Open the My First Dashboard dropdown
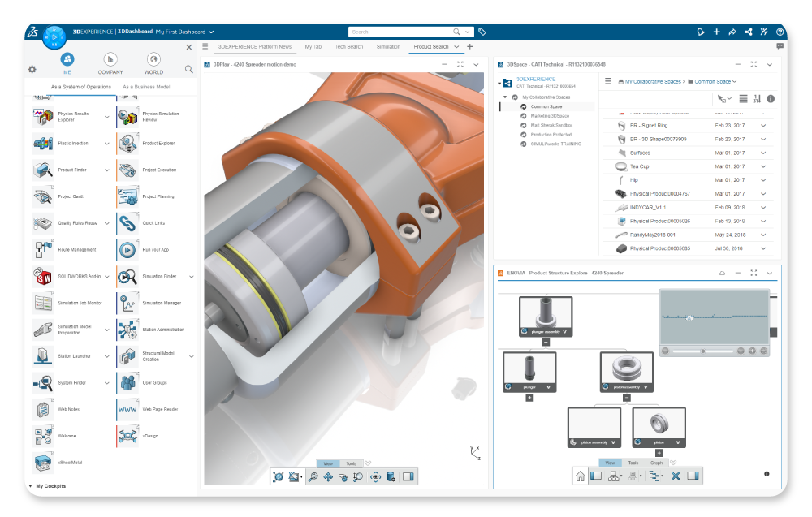Viewport: 812px width, 517px height. [211, 32]
